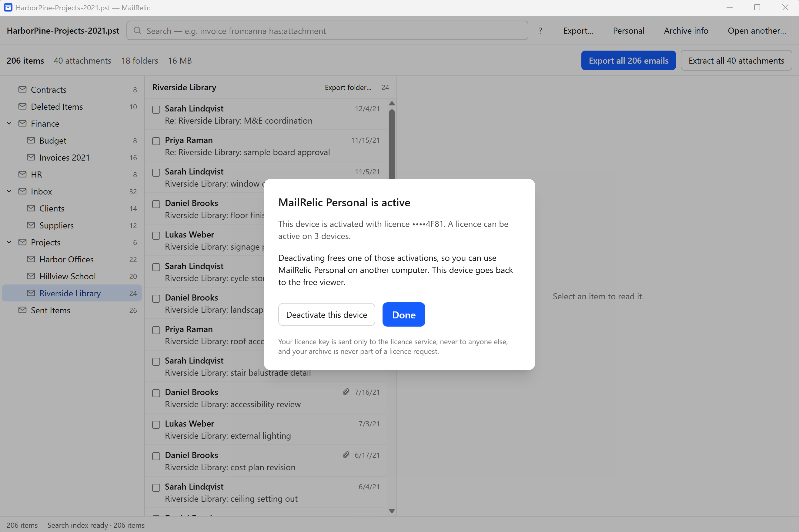Close the MailRelic window
This screenshot has width=799, height=532.
pos(785,8)
